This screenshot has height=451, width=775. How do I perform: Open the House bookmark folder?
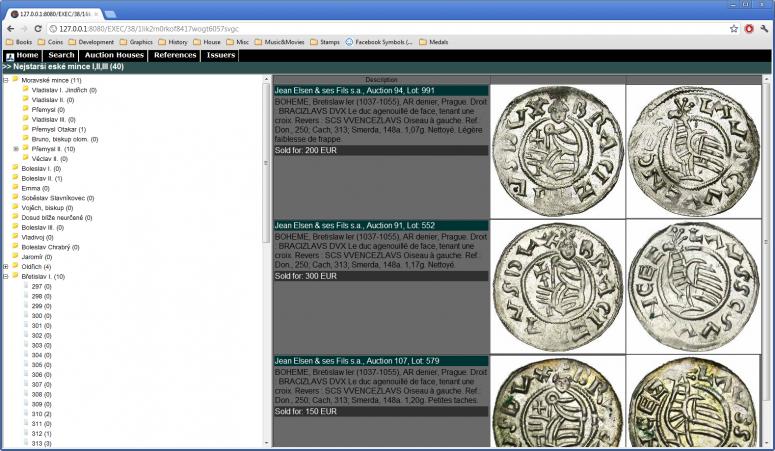tap(207, 42)
